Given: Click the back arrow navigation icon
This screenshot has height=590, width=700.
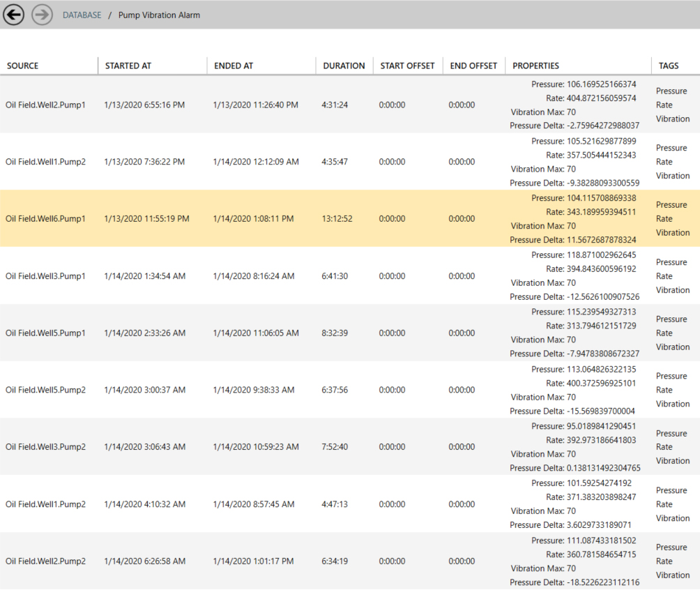Looking at the screenshot, I should (14, 15).
